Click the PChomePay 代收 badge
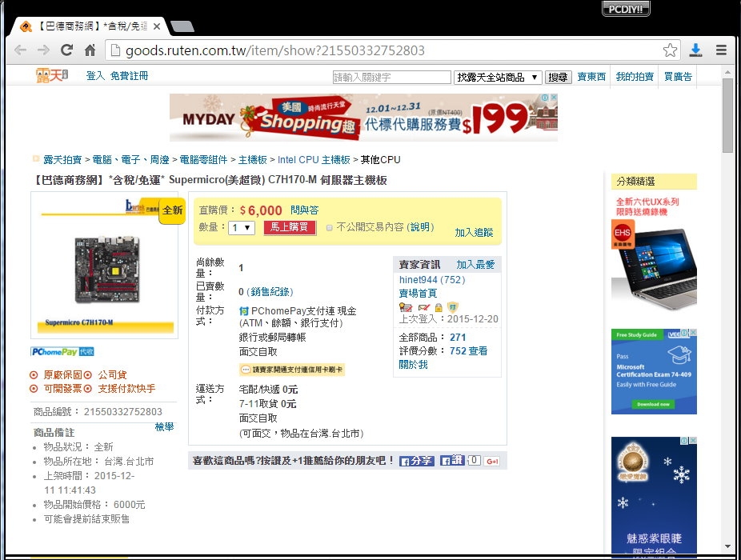The width and height of the screenshot is (741, 560). [x=62, y=351]
